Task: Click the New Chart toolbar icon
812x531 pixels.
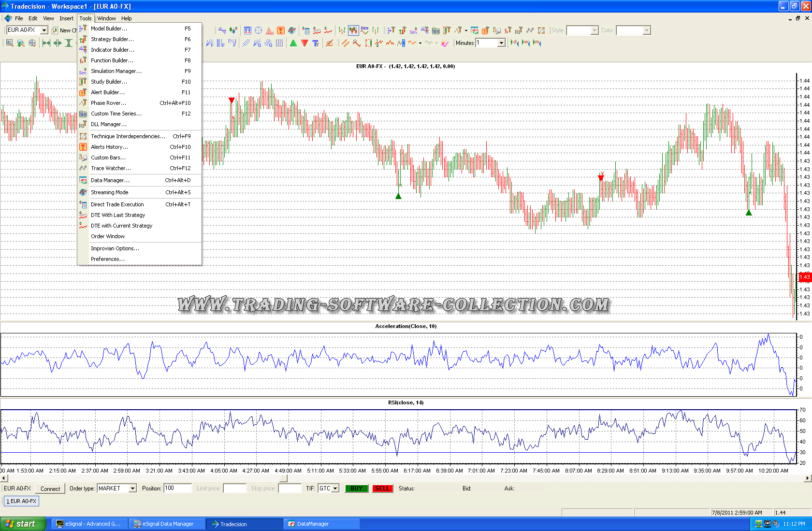Action: tap(55, 30)
